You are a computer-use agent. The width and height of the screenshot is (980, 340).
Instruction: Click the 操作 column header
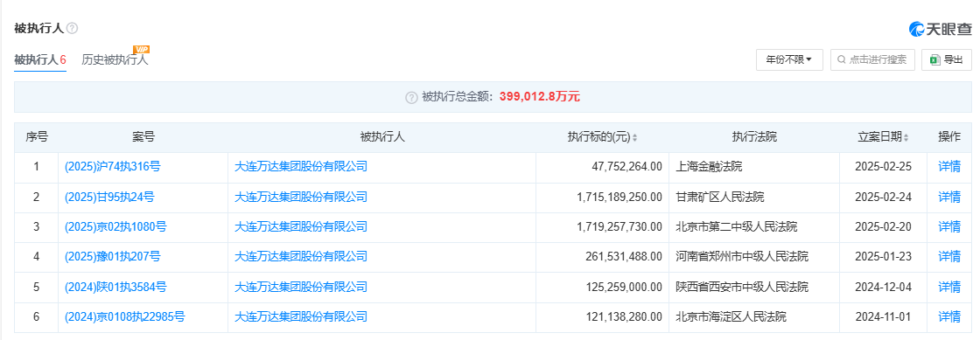coord(949,138)
